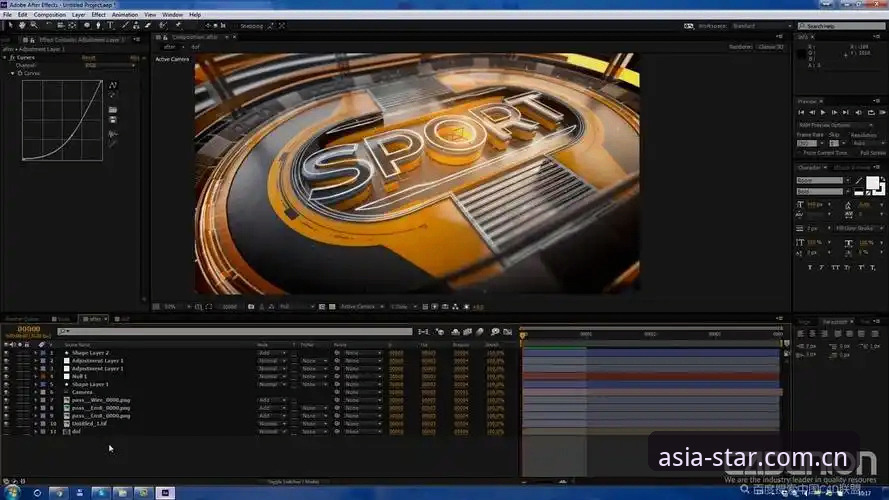The width and height of the screenshot is (889, 500).
Task: Toggle visibility of Untitled_1.tif layer
Action: click(6, 423)
